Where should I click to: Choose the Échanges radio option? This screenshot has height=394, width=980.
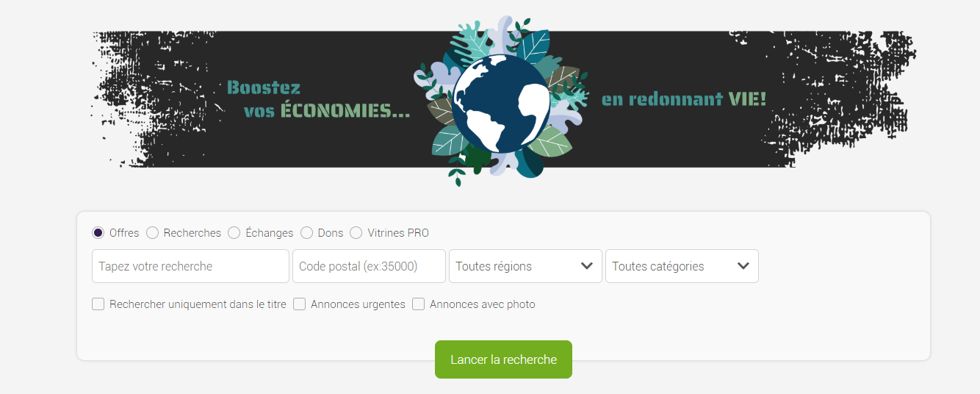[x=234, y=232]
